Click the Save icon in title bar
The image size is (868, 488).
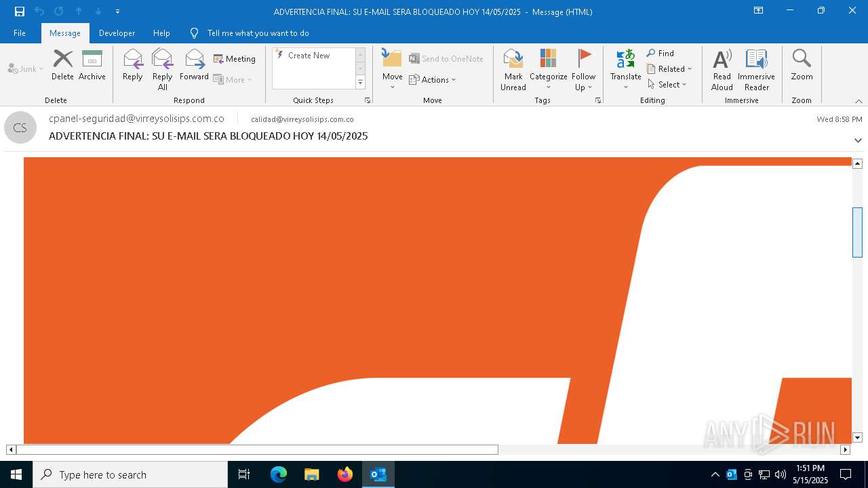(20, 12)
